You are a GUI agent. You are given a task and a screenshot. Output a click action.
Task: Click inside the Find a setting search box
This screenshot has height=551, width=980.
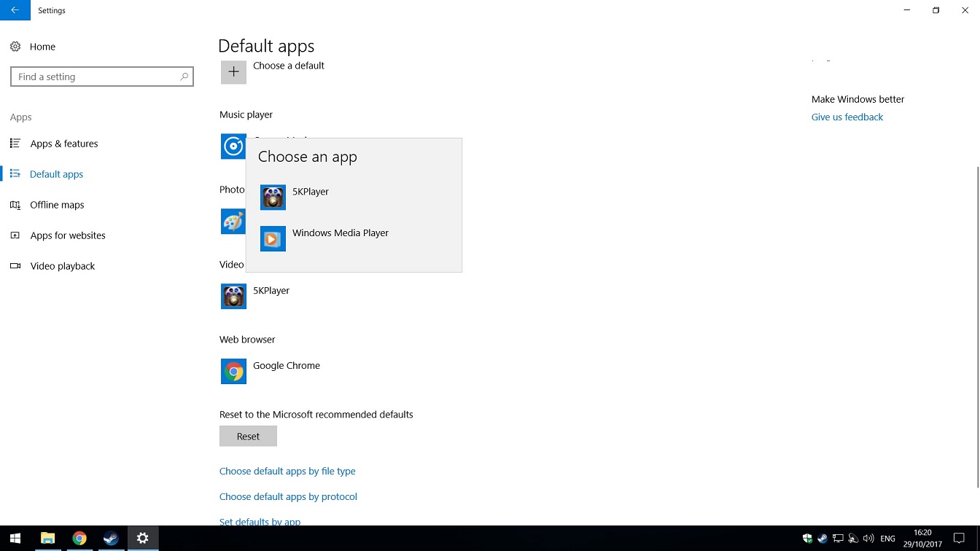point(102,76)
